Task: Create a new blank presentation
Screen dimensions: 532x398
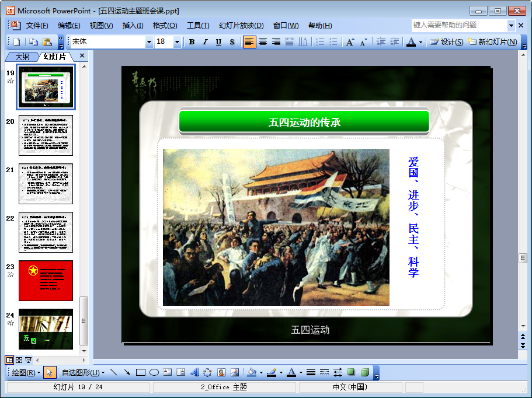Action: pyautogui.click(x=16, y=41)
